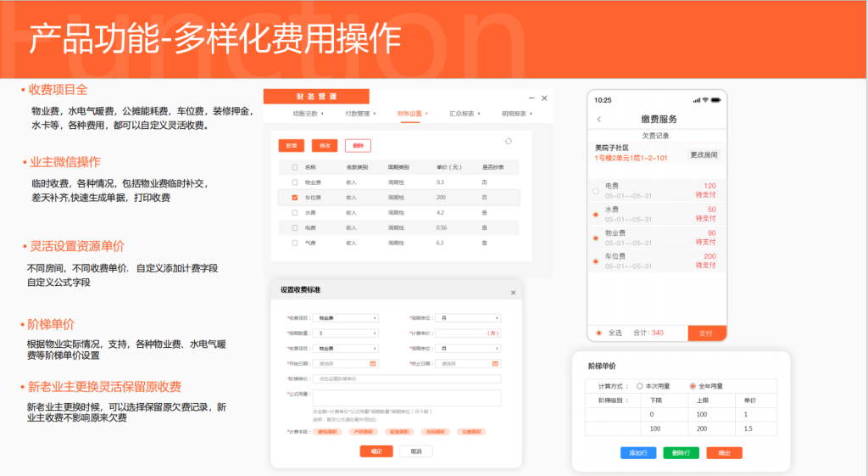This screenshot has width=868, height=476.
Task: Go back with the arrow in 缴费服务
Action: click(x=599, y=119)
